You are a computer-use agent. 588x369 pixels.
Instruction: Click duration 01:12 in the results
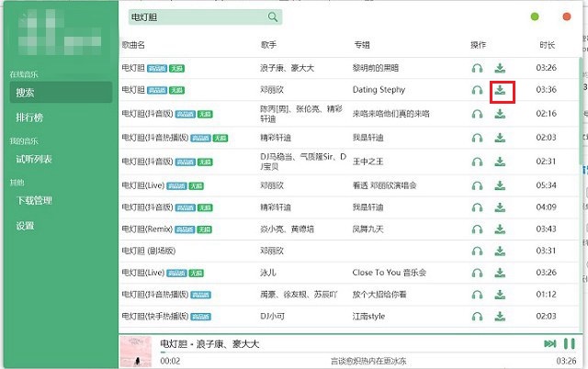546,295
